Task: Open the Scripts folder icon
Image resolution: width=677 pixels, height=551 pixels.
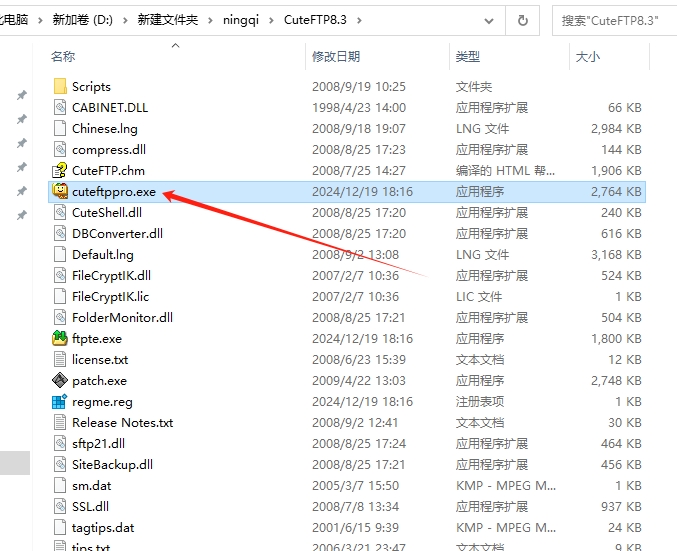Action: pyautogui.click(x=60, y=86)
